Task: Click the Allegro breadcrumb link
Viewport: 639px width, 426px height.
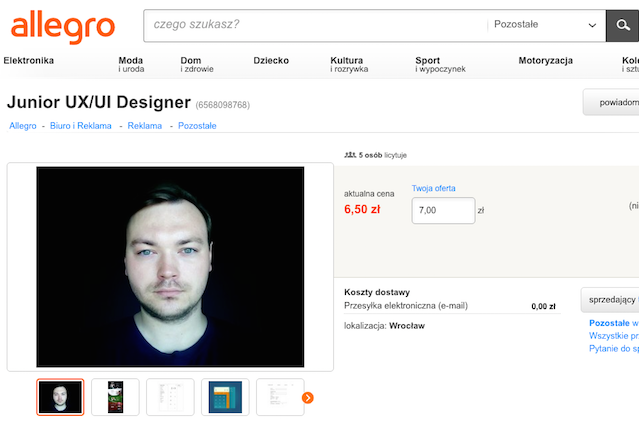Action: pos(23,126)
